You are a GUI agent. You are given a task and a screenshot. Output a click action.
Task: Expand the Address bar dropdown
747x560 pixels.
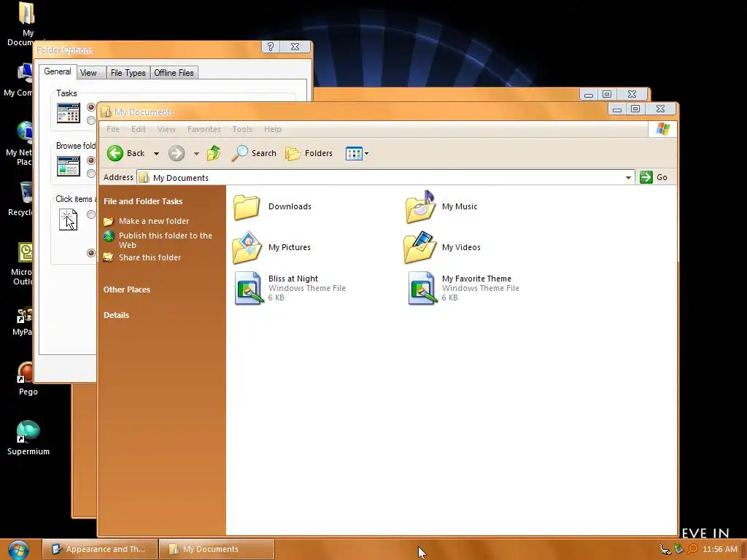(x=628, y=178)
